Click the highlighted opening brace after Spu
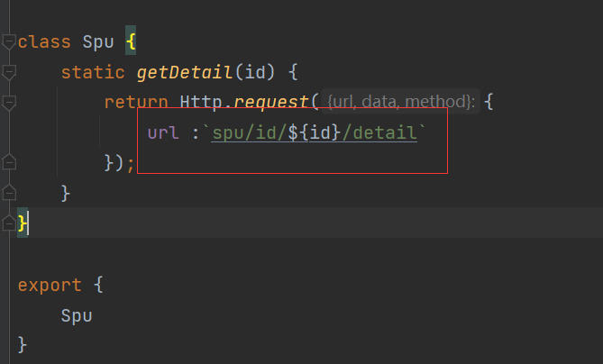Screen dimensions: 603x364 click(131, 41)
